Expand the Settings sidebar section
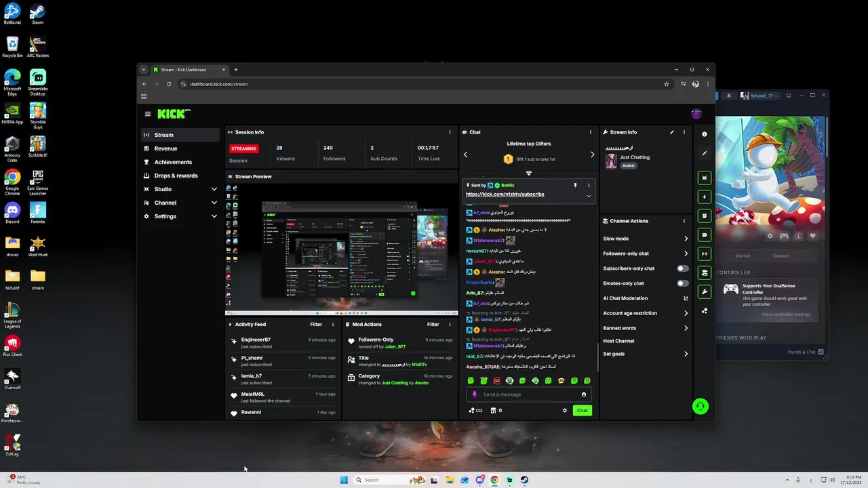This screenshot has width=868, height=488. [214, 216]
